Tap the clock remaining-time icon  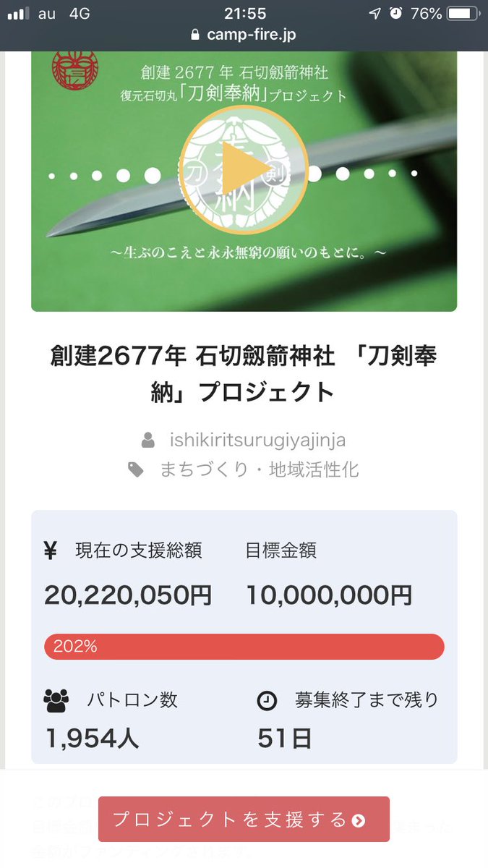point(267,700)
